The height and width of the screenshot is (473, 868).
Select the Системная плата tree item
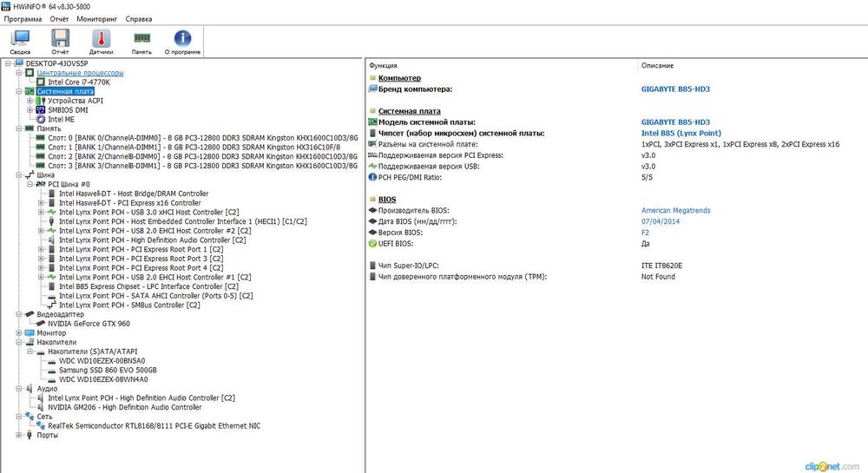[x=65, y=91]
